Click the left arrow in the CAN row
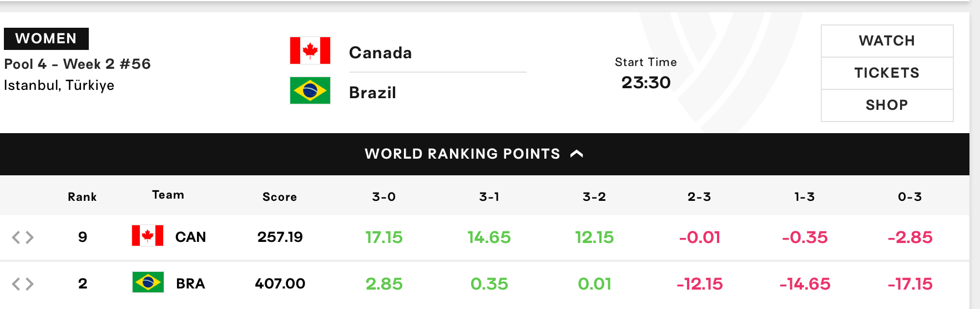 (x=16, y=237)
